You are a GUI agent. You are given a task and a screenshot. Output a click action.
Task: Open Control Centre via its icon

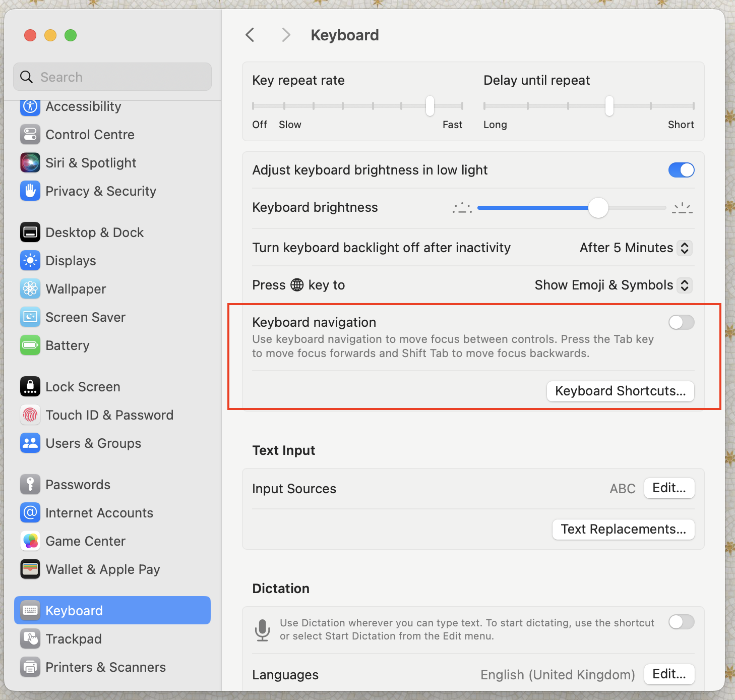coord(30,135)
